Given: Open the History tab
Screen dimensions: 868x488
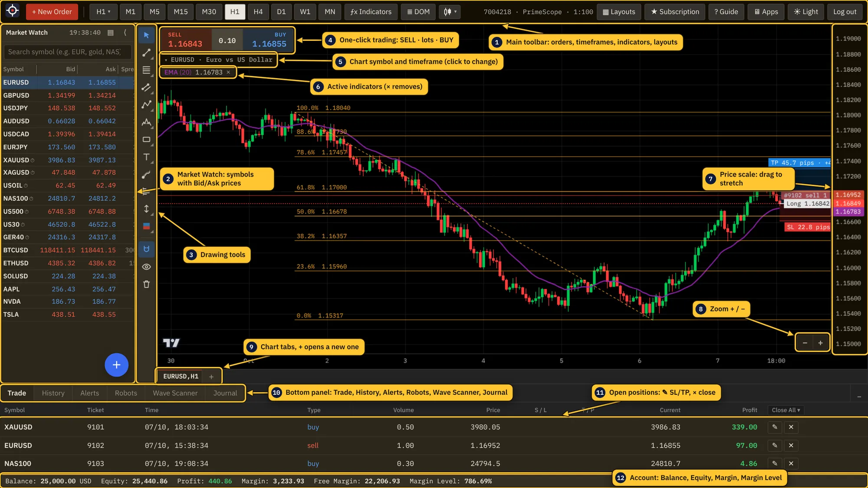Looking at the screenshot, I should pyautogui.click(x=53, y=393).
